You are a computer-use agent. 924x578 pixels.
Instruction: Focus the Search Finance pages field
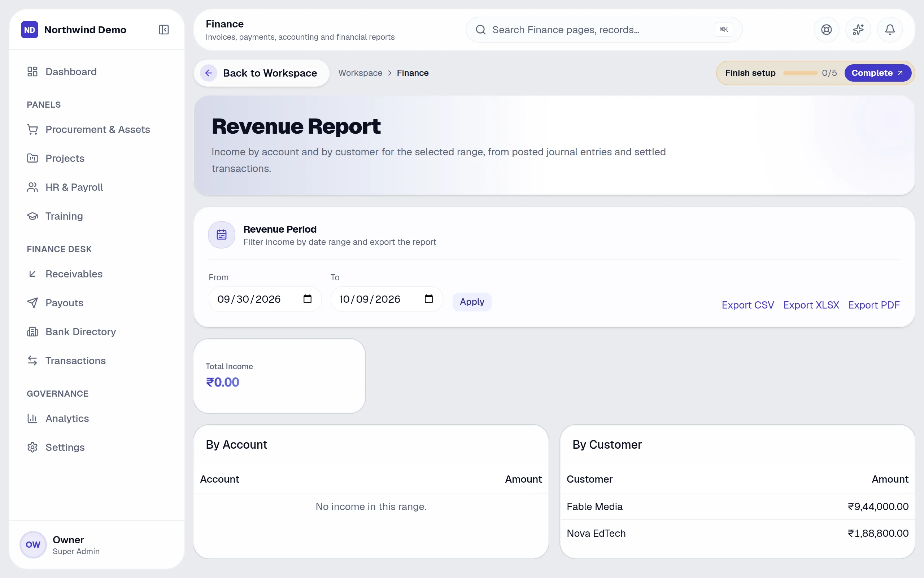pyautogui.click(x=603, y=29)
